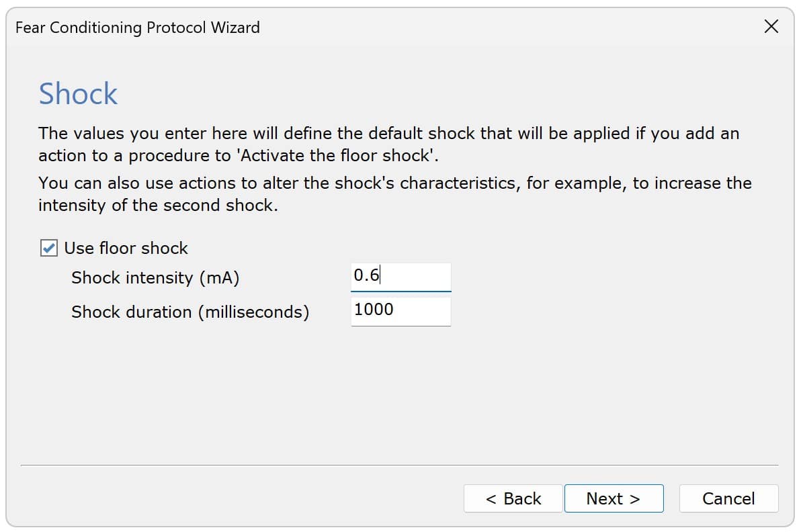Click the 1000 value in duration box
Viewport: 801px width, 532px height.
(374, 310)
